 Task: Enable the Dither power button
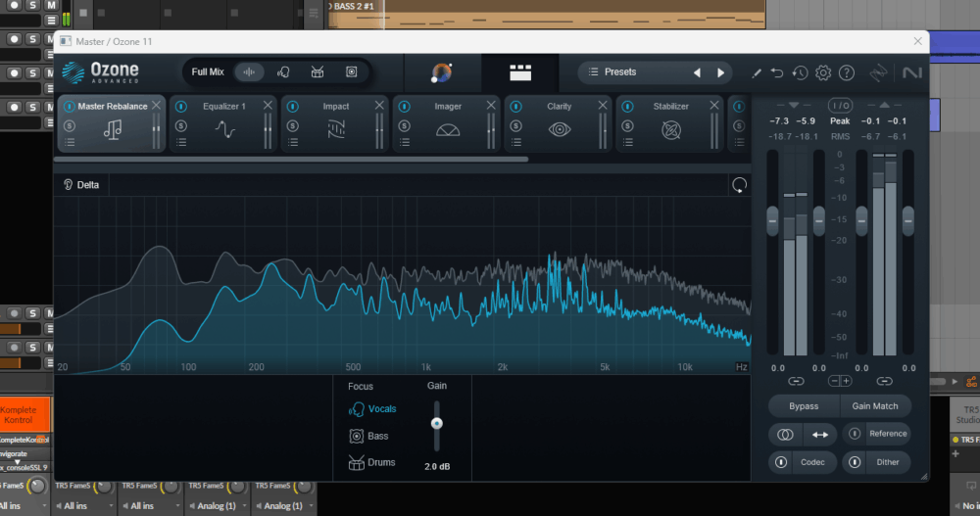click(855, 462)
